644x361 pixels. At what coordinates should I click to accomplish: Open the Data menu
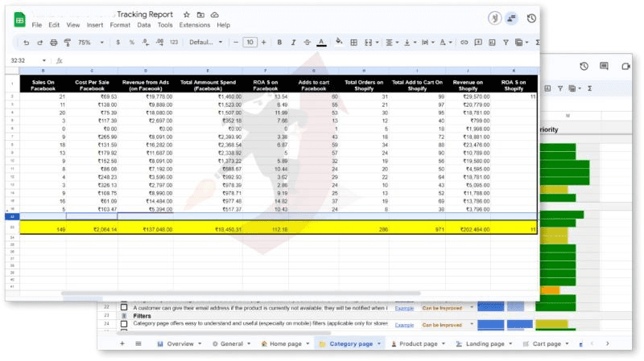point(144,25)
